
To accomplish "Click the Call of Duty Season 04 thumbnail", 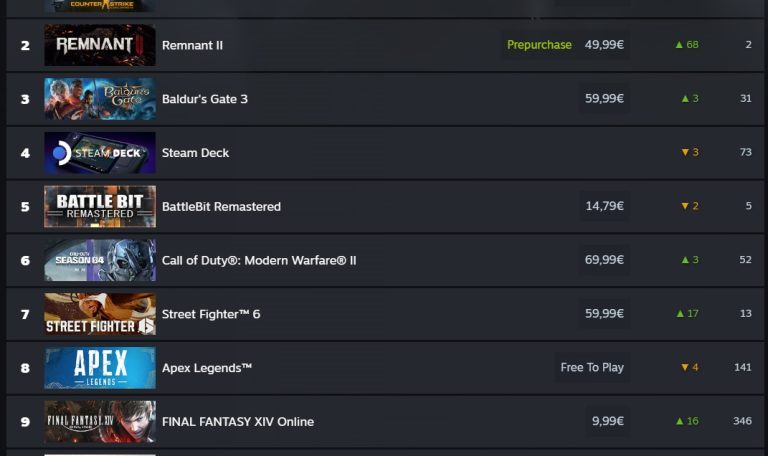I will tap(100, 260).
